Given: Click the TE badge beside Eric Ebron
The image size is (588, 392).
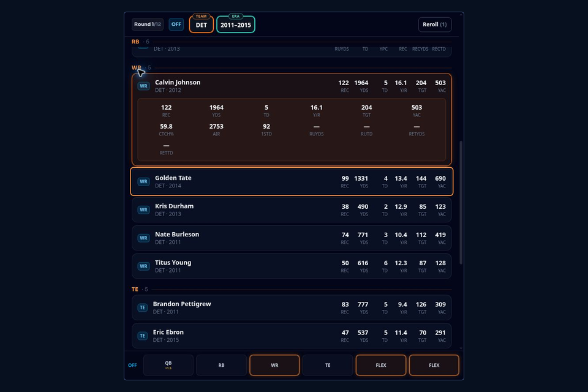Looking at the screenshot, I should click(142, 336).
